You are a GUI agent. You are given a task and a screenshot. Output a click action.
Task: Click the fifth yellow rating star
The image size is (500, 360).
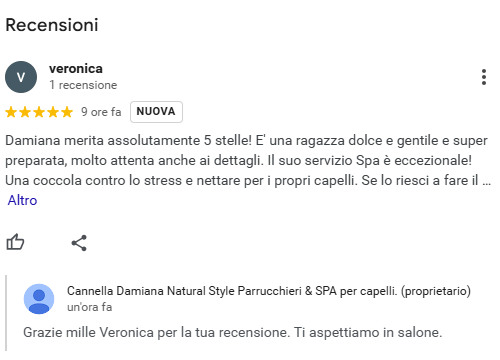[x=67, y=112]
